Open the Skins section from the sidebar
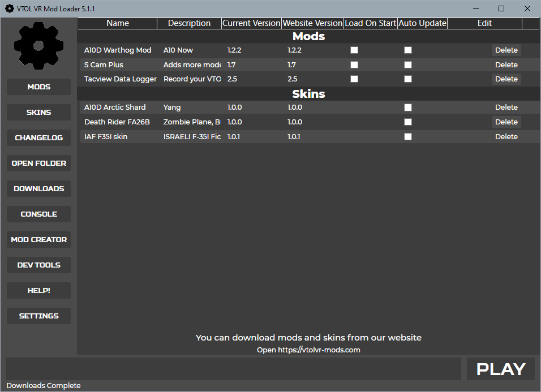 pos(38,113)
